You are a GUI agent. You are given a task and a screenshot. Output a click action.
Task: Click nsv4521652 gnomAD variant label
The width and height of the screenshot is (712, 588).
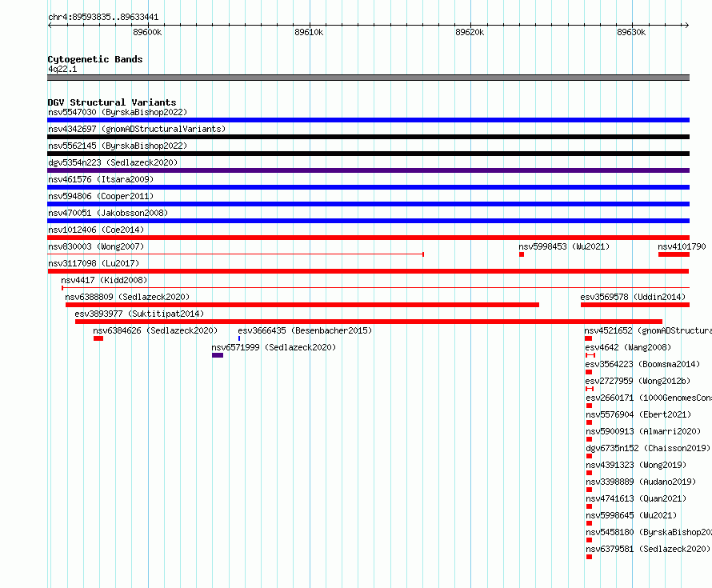648,330
